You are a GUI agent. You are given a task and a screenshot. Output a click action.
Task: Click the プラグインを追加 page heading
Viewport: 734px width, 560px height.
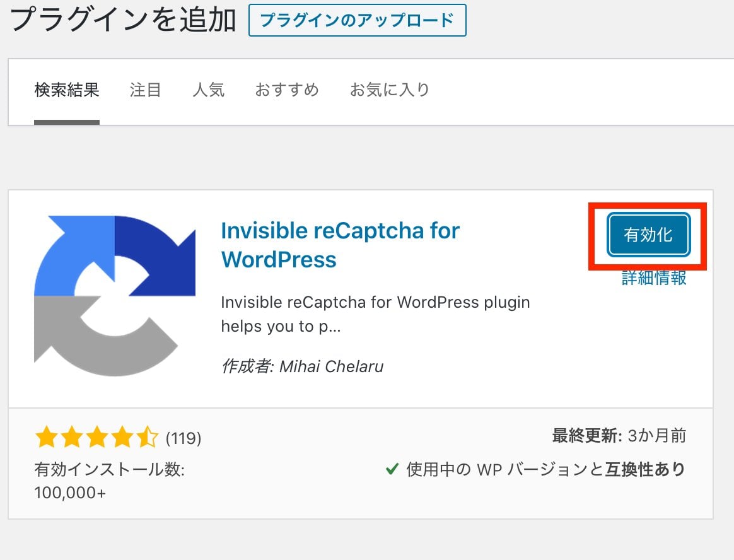(x=123, y=20)
